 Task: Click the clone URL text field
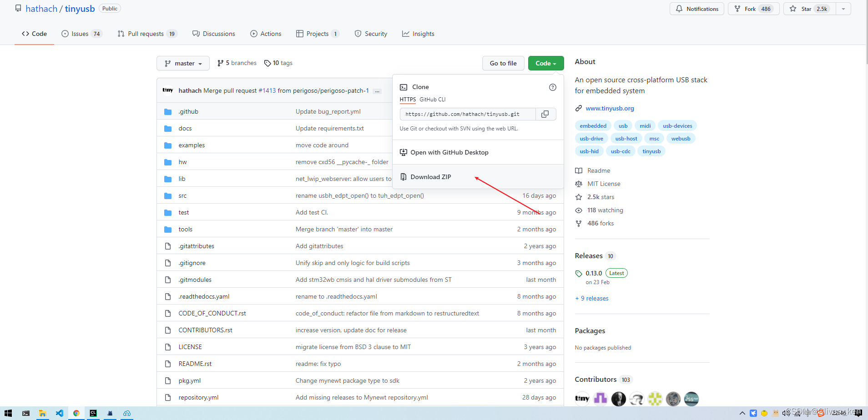[x=468, y=114]
